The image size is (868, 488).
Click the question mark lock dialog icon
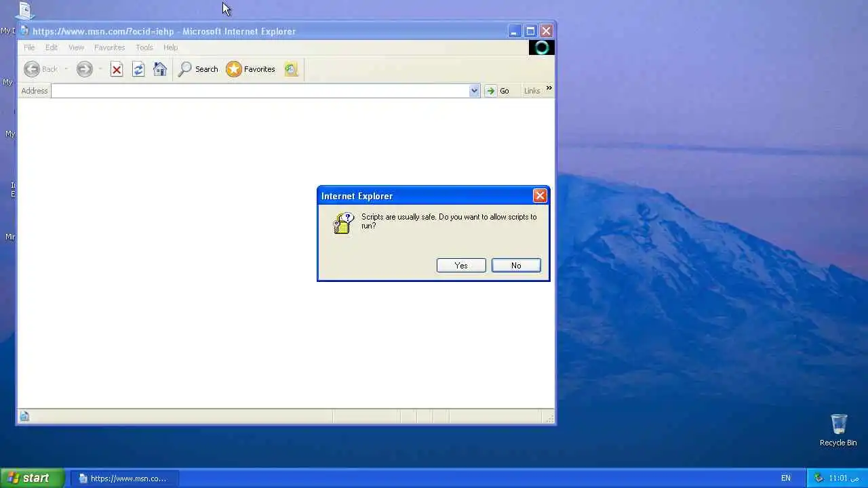click(x=343, y=223)
